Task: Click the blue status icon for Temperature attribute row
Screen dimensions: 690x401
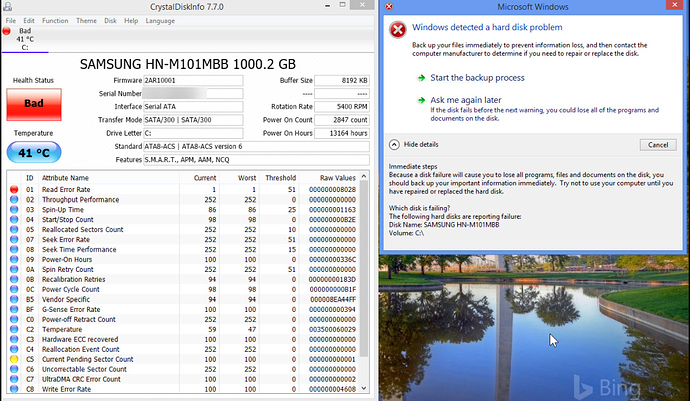Action: click(x=14, y=329)
